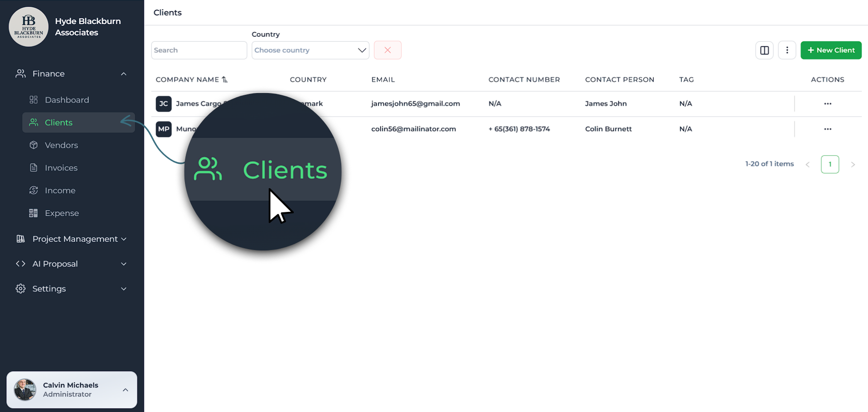This screenshot has height=412, width=868.
Task: Click the Hyde Blackburn logo
Action: [x=29, y=27]
